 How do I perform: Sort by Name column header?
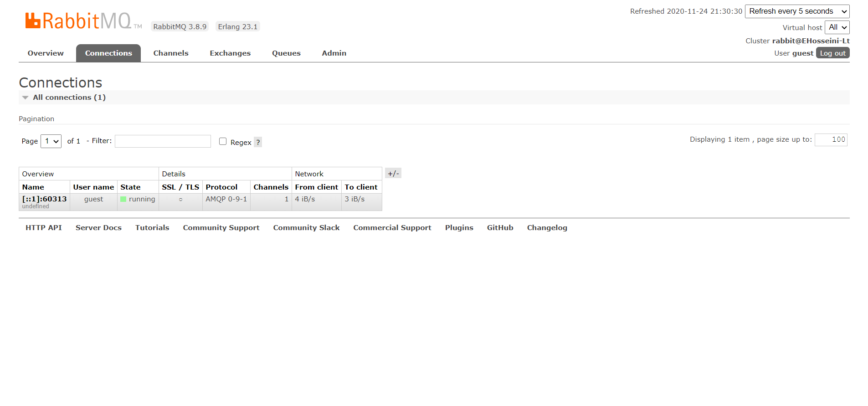(x=33, y=187)
